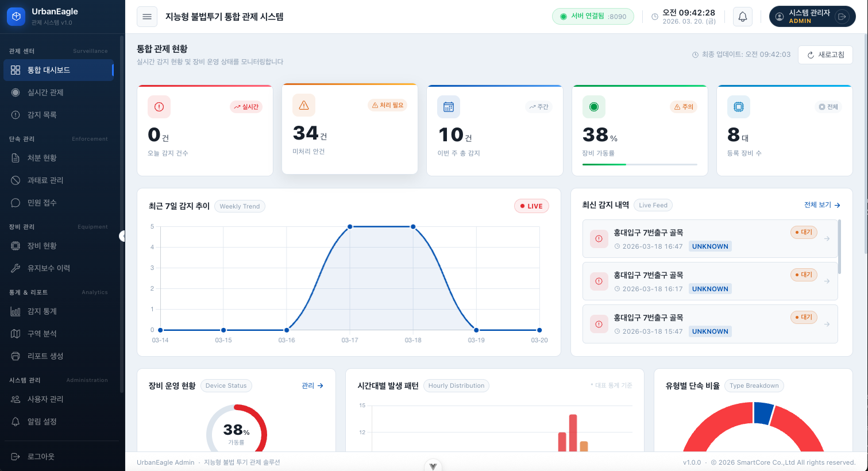Click the UrbanEagle cube logo icon
Image resolution: width=868 pixels, height=471 pixels.
pyautogui.click(x=16, y=17)
